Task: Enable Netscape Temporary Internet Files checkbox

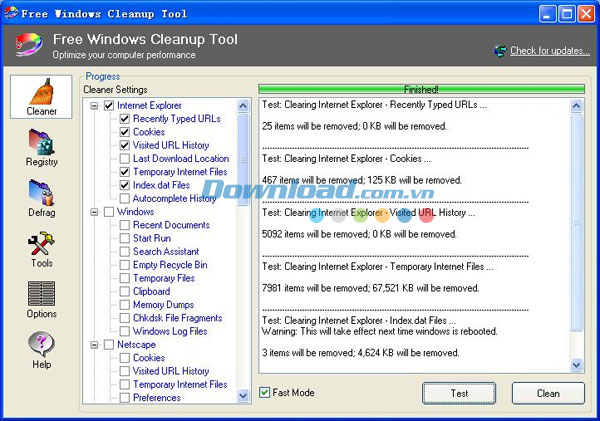Action: point(125,384)
